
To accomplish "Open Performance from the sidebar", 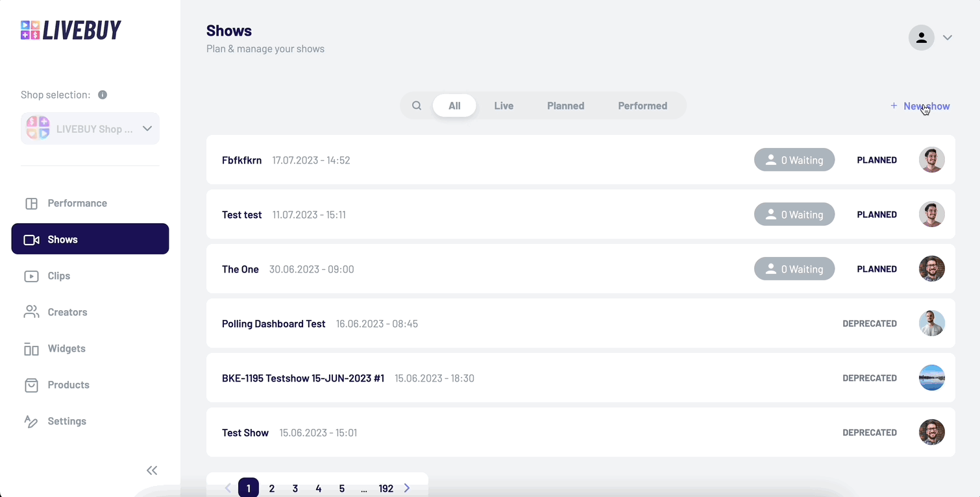I will 77,203.
